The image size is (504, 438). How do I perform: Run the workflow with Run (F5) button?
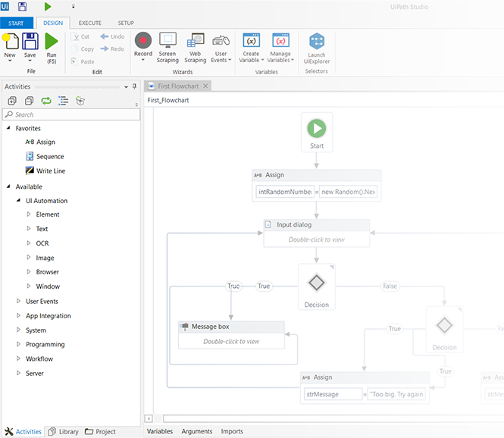point(52,48)
